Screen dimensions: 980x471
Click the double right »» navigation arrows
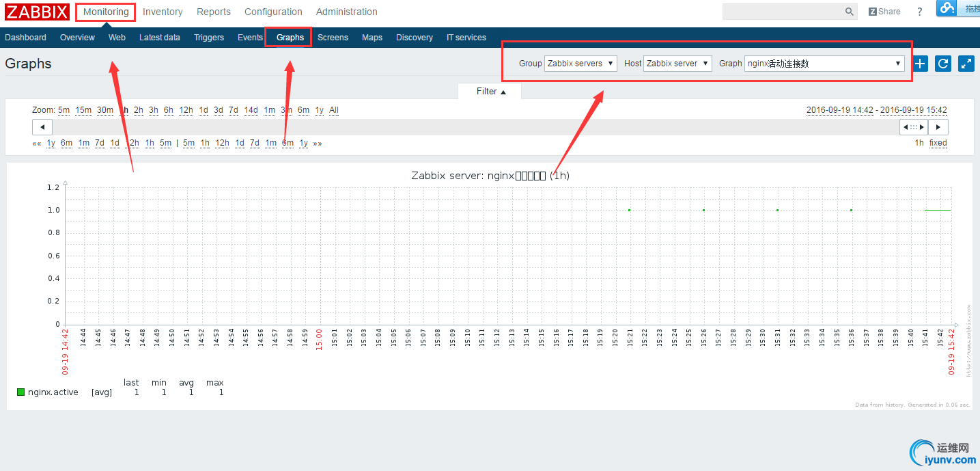pyautogui.click(x=318, y=144)
